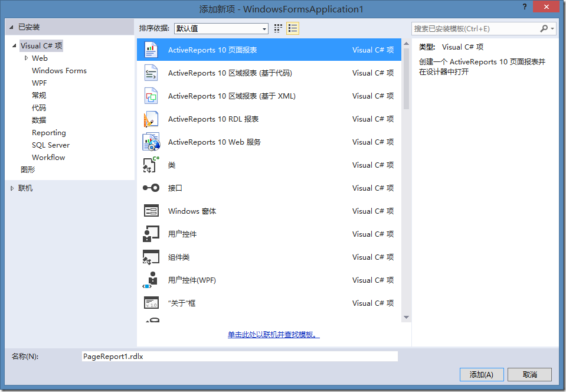The width and height of the screenshot is (566, 392).
Task: Click the search magnifier icon
Action: 544,28
